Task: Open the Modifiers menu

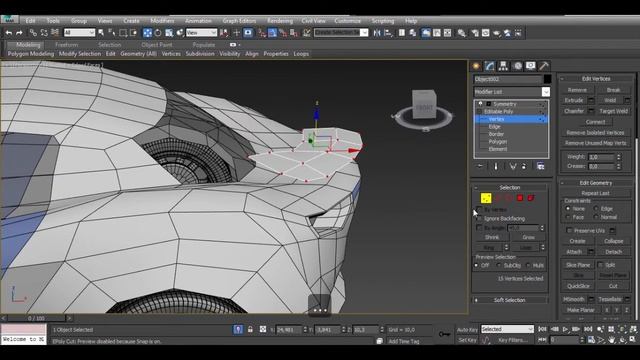Action: 162,20
